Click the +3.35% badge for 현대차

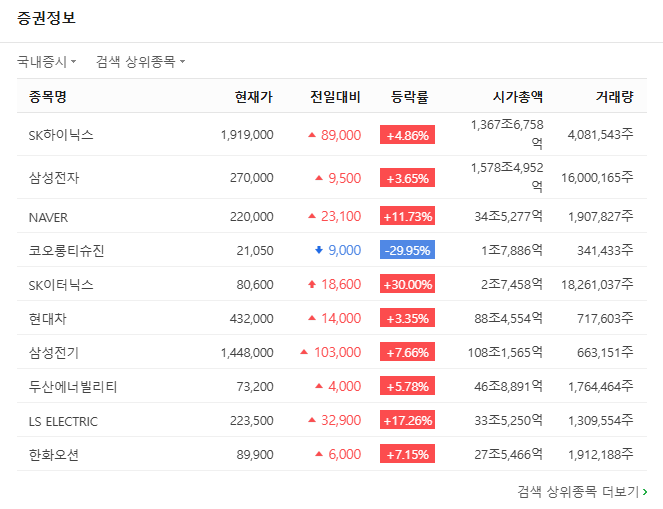click(407, 318)
